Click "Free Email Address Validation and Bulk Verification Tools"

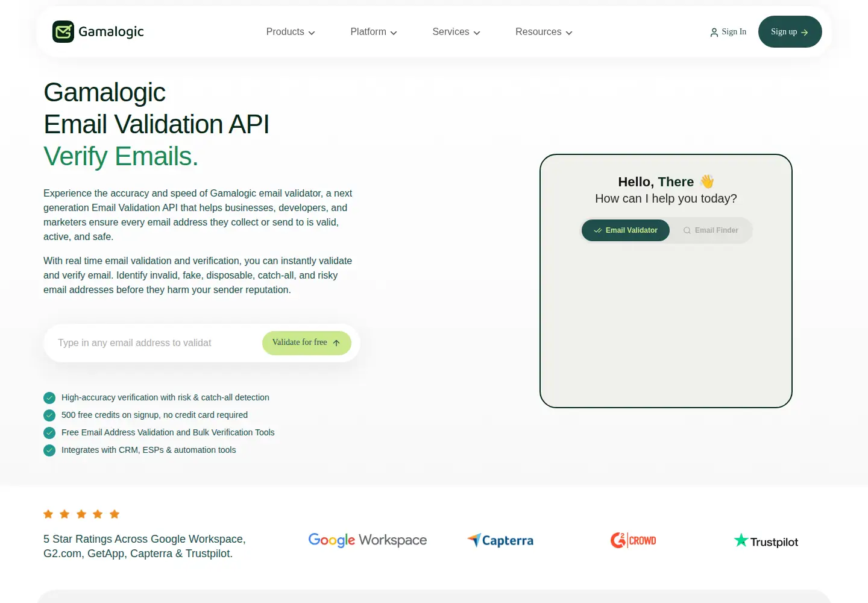168,432
